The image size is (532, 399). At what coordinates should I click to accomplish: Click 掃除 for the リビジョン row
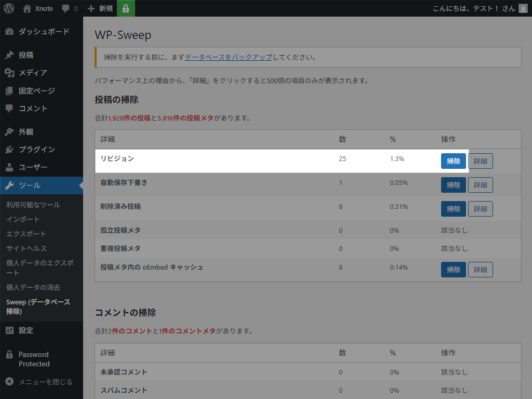coord(453,161)
